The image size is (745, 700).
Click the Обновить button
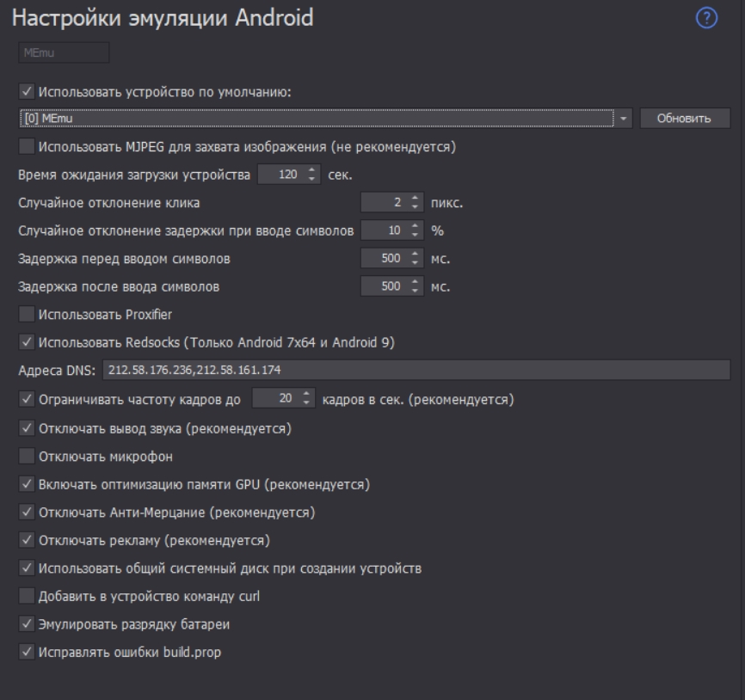[684, 118]
